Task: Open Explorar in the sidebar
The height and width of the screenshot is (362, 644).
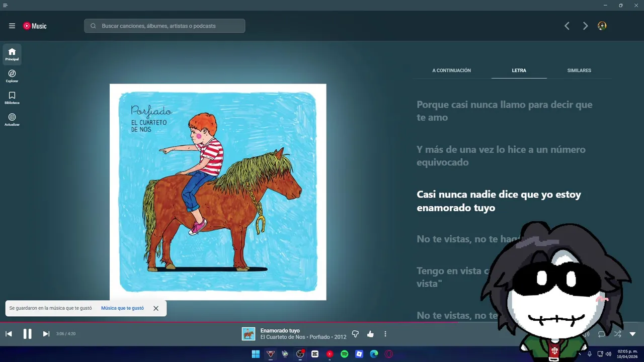Action: (x=12, y=76)
